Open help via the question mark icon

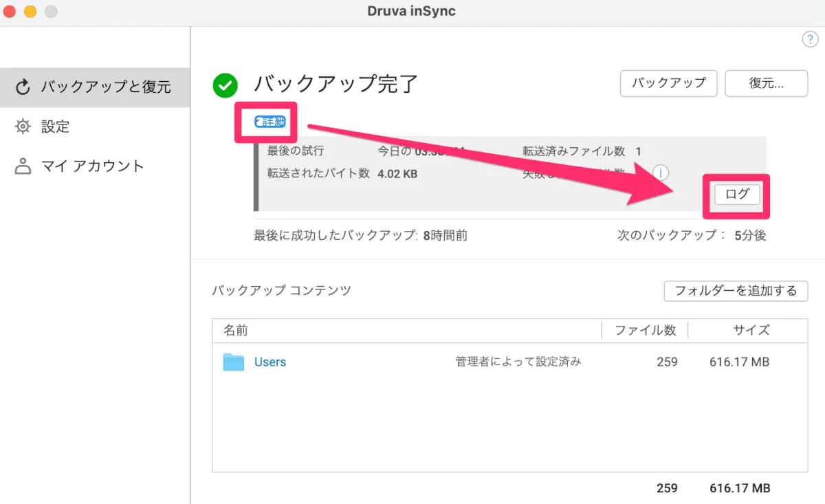tap(810, 40)
